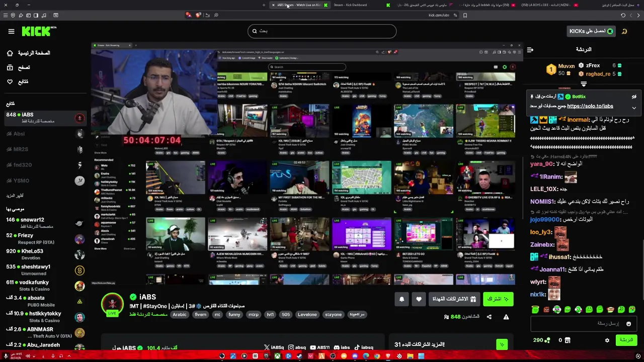Open absq Instagram link
The height and width of the screenshot is (362, 644).
point(297,347)
